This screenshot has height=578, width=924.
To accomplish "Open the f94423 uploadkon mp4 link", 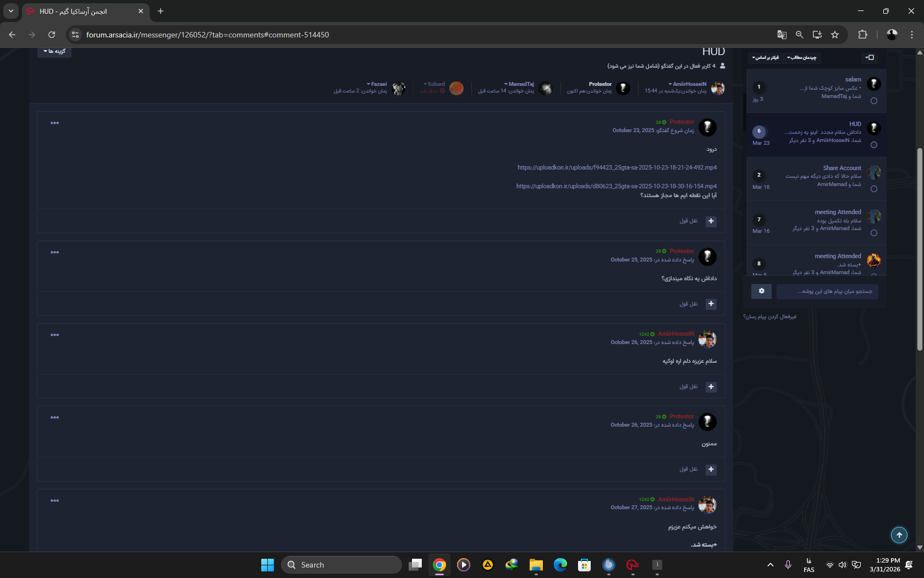I will pyautogui.click(x=617, y=167).
